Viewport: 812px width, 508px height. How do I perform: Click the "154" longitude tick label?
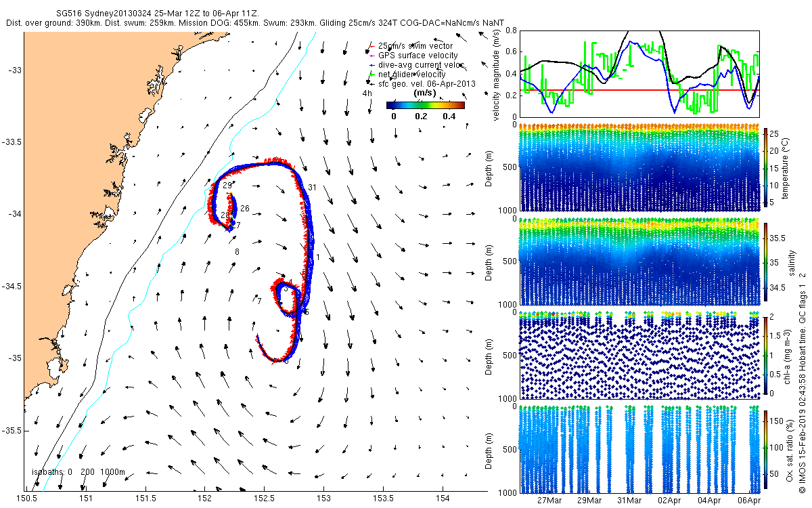point(443,499)
